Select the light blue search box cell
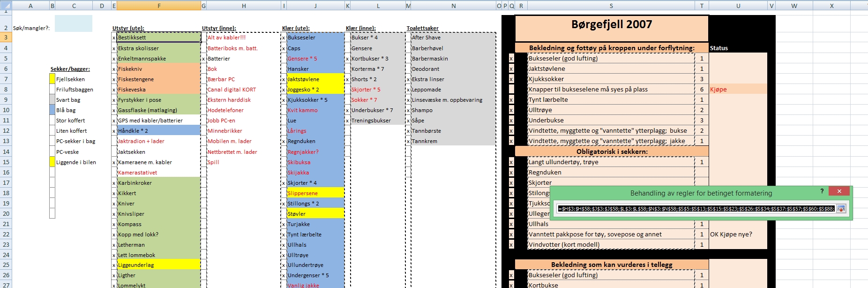The image size is (868, 288). point(74,23)
